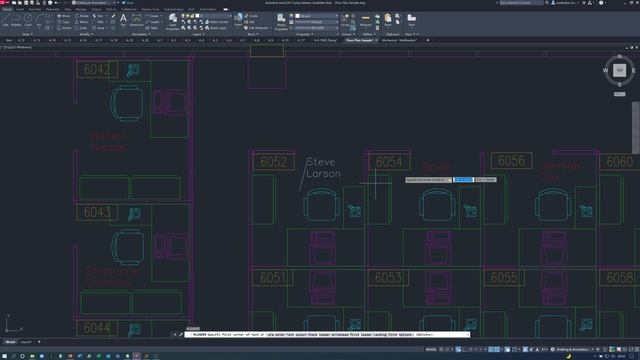Screen dimensions: 640x360
Task: Click N on the ViewCube compass
Action: 619,56
